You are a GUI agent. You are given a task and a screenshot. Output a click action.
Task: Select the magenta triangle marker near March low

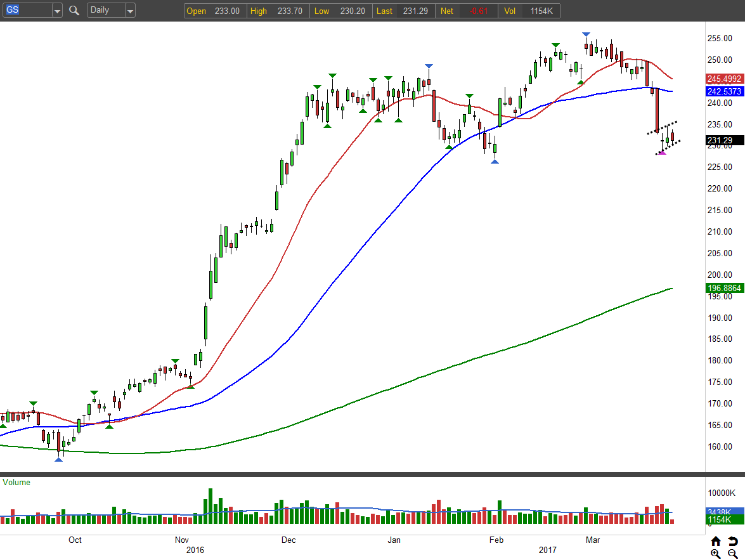click(x=662, y=152)
